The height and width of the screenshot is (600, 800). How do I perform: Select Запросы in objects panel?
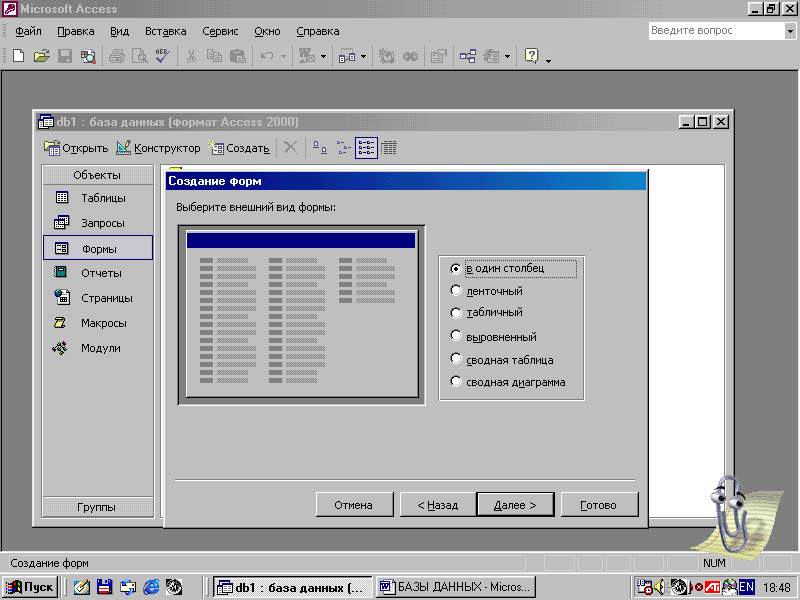pos(98,223)
